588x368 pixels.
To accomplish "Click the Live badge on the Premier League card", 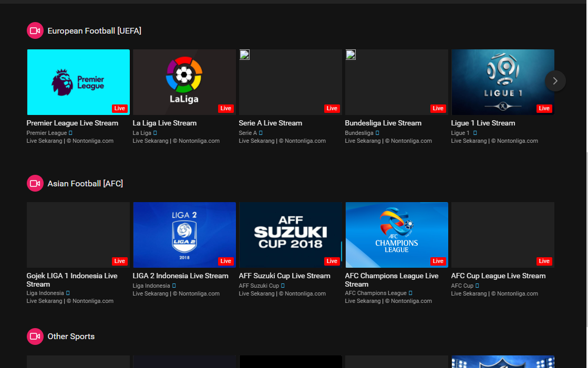I will [120, 108].
